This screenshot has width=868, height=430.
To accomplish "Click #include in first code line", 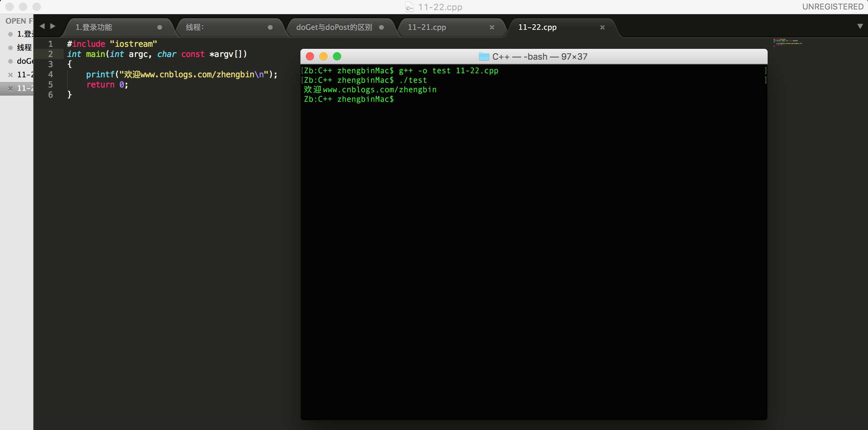I will pyautogui.click(x=86, y=44).
